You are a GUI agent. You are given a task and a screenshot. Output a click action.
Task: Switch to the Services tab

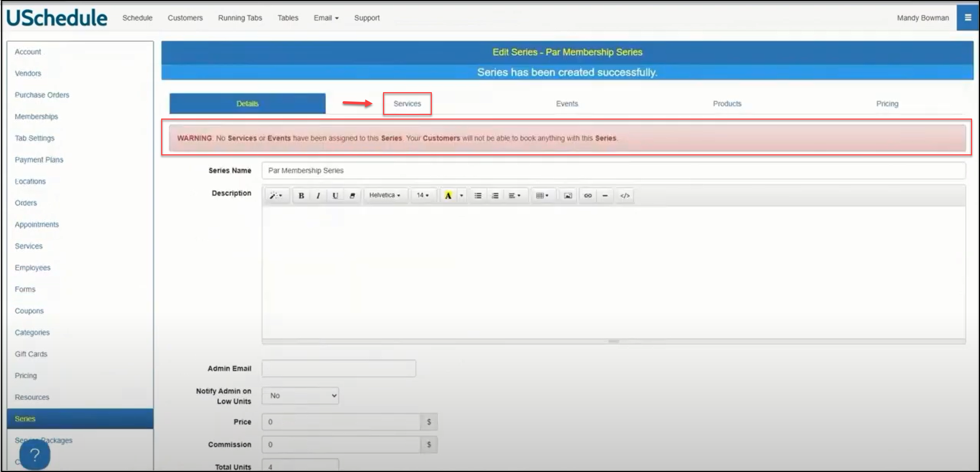[407, 103]
